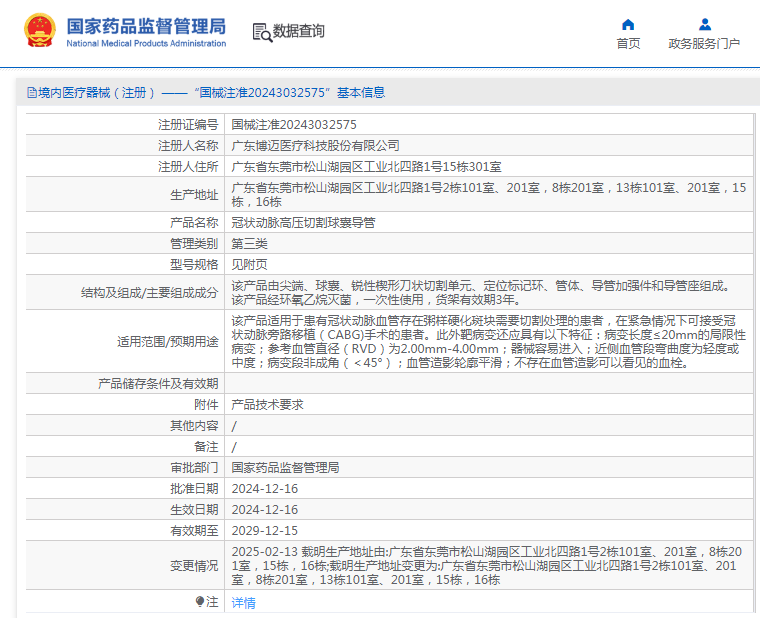Click the 其他内容 label
760x618 pixels.
[194, 426]
